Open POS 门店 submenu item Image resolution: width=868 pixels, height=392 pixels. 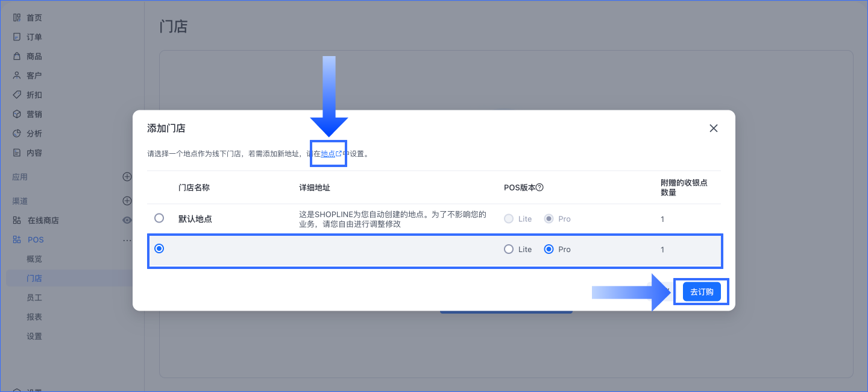coord(34,278)
